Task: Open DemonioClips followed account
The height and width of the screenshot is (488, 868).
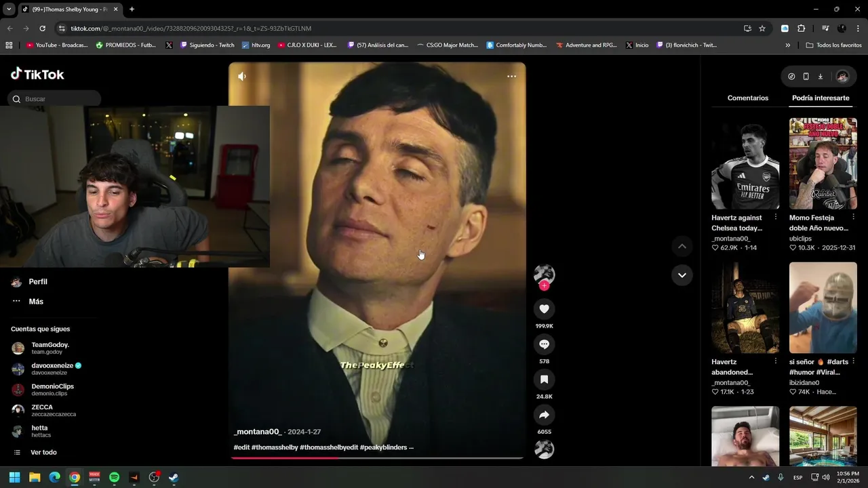Action: click(x=43, y=390)
